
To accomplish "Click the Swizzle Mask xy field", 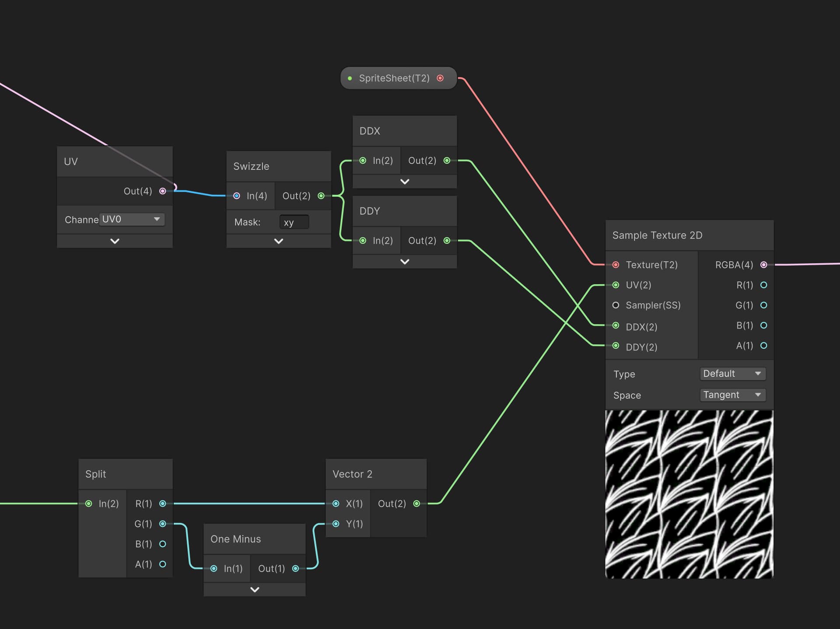I will pyautogui.click(x=294, y=222).
